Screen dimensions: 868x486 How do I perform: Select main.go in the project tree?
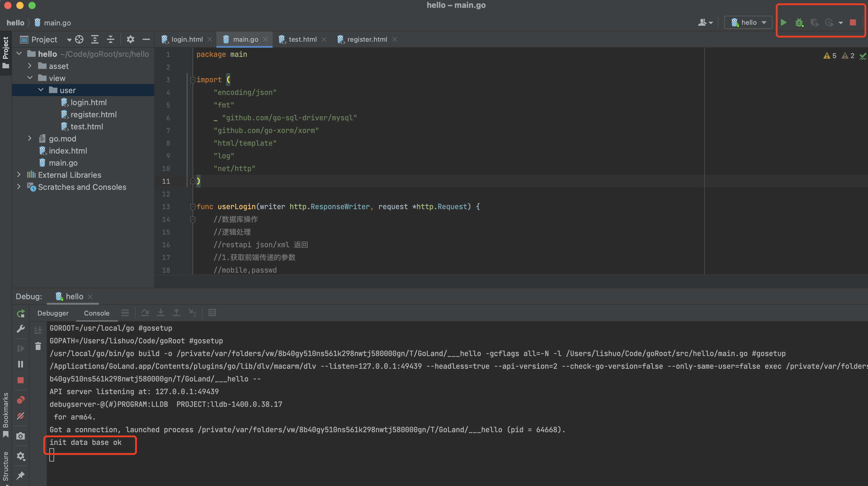[x=63, y=163]
